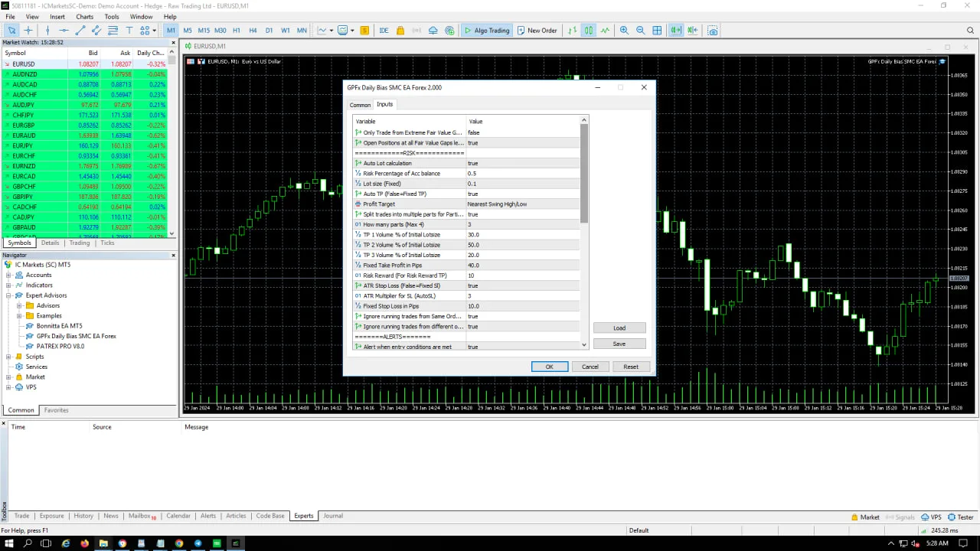Select the Fibonacci retracement tool
This screenshot has width=980, height=551.
[x=113, y=31]
